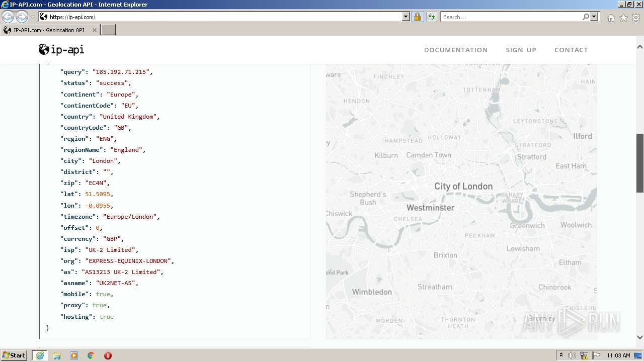Screen dimensions: 644x362
Task: View the security report lock icon
Action: 417,17
